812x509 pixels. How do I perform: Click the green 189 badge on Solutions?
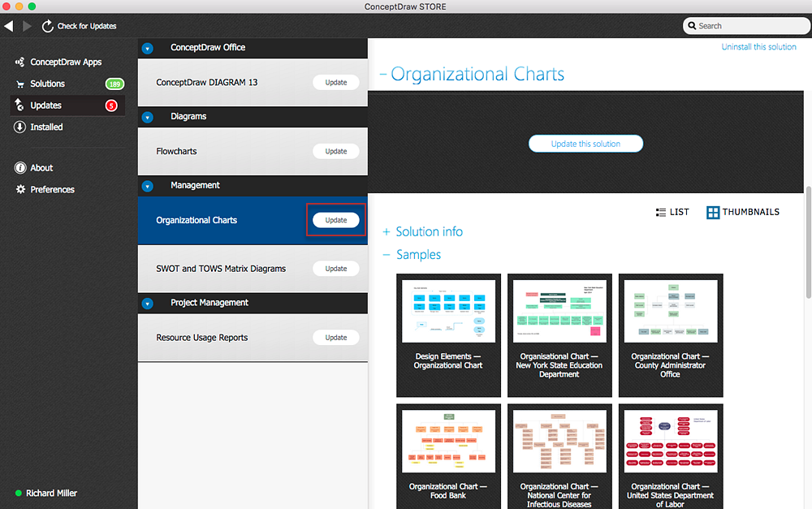click(x=114, y=84)
